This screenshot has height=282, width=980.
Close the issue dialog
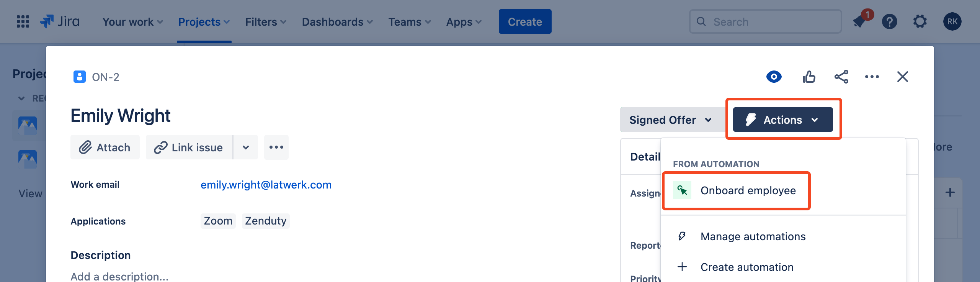pos(902,77)
